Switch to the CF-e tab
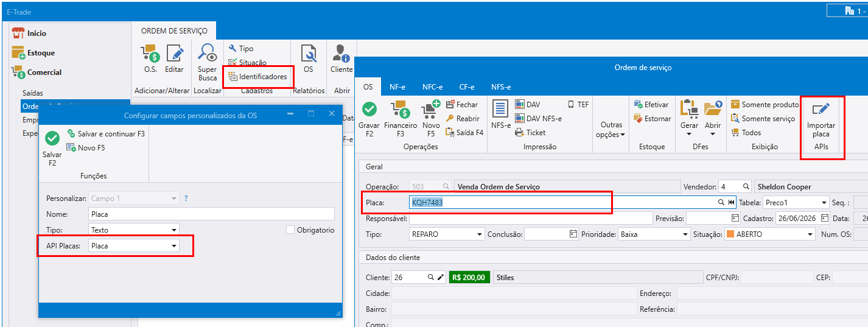868x327 pixels. [x=467, y=87]
